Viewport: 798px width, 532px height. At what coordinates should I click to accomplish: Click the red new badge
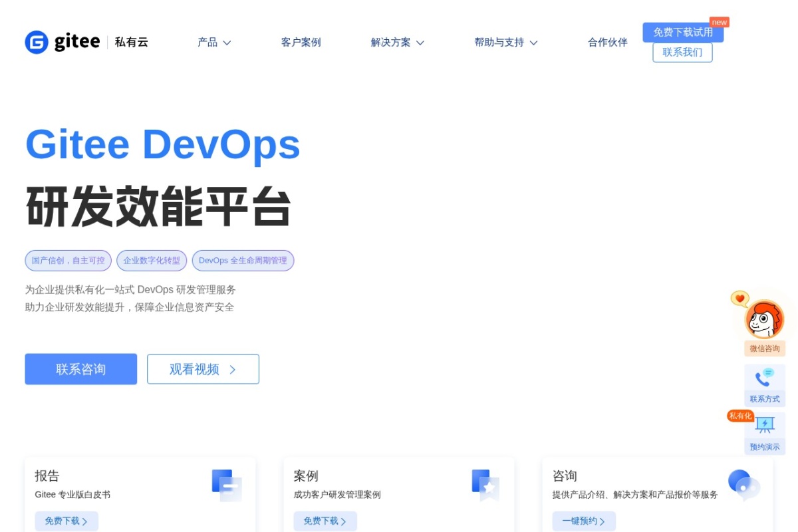[x=719, y=22]
